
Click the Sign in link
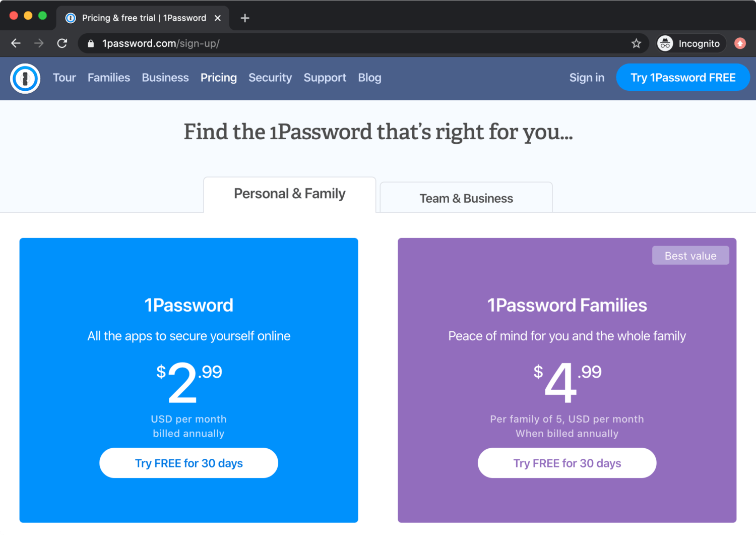point(587,78)
